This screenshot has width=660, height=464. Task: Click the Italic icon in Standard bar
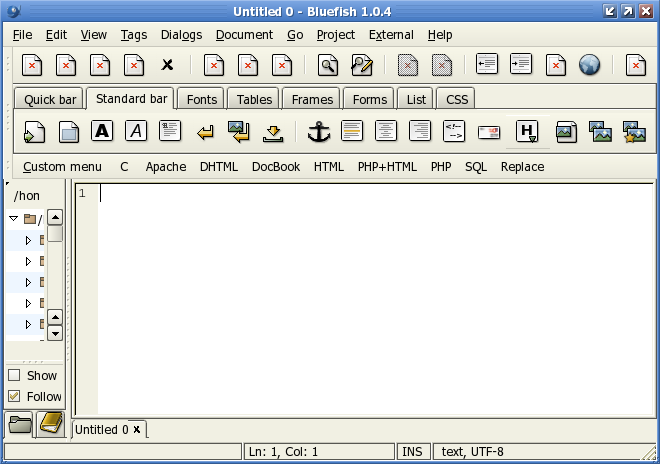point(135,131)
